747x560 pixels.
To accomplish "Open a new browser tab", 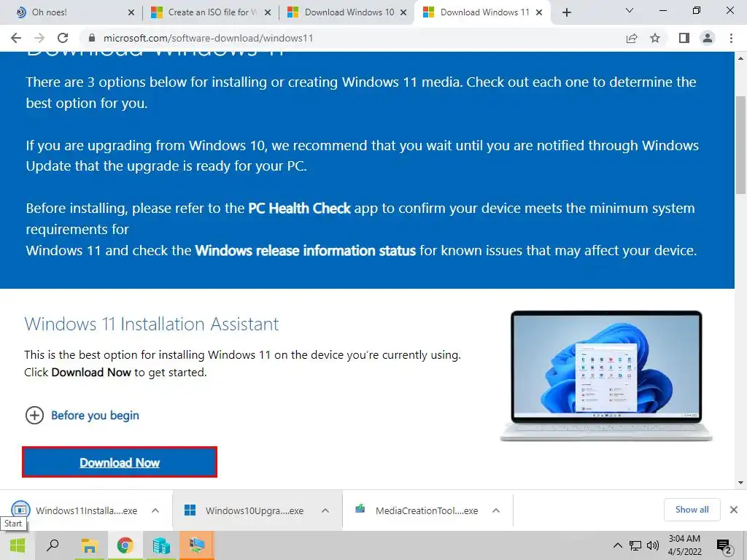I will 566,12.
